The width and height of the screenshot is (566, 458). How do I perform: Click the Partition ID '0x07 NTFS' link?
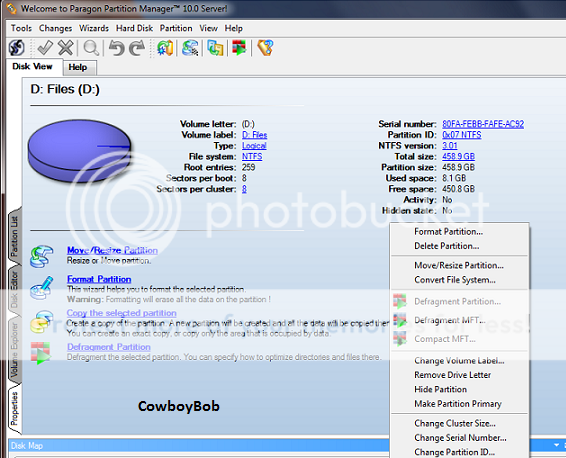pyautogui.click(x=462, y=135)
